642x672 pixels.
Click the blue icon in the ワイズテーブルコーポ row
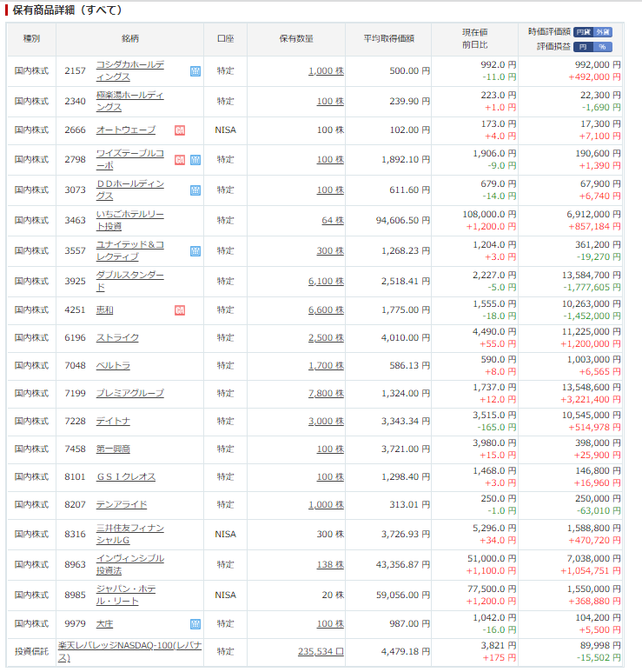[195, 160]
